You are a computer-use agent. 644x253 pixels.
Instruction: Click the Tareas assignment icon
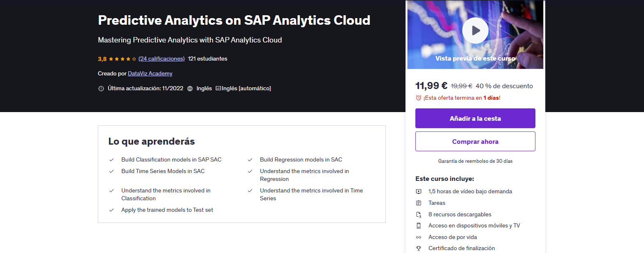pos(419,203)
